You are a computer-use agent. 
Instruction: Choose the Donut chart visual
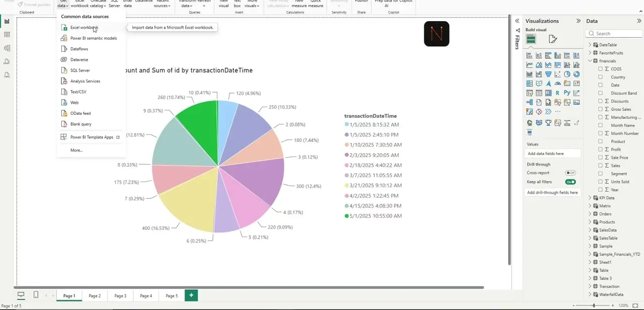coord(577,74)
